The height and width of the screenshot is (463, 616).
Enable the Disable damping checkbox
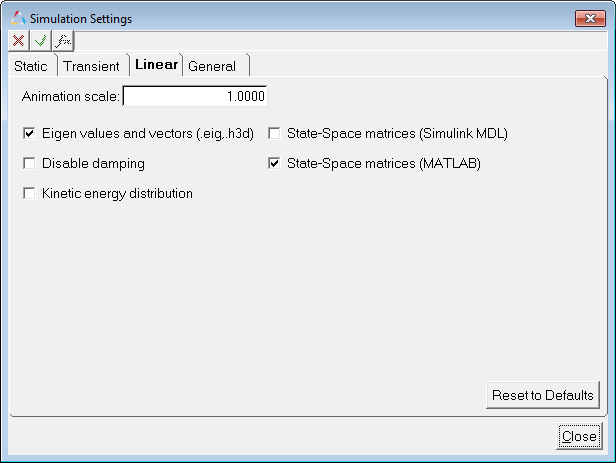tap(29, 163)
